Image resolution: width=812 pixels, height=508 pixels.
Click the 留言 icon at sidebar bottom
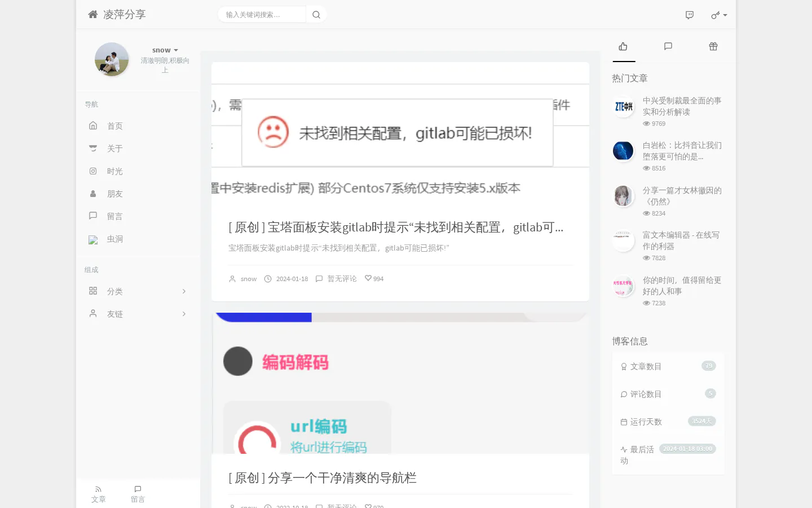(138, 489)
